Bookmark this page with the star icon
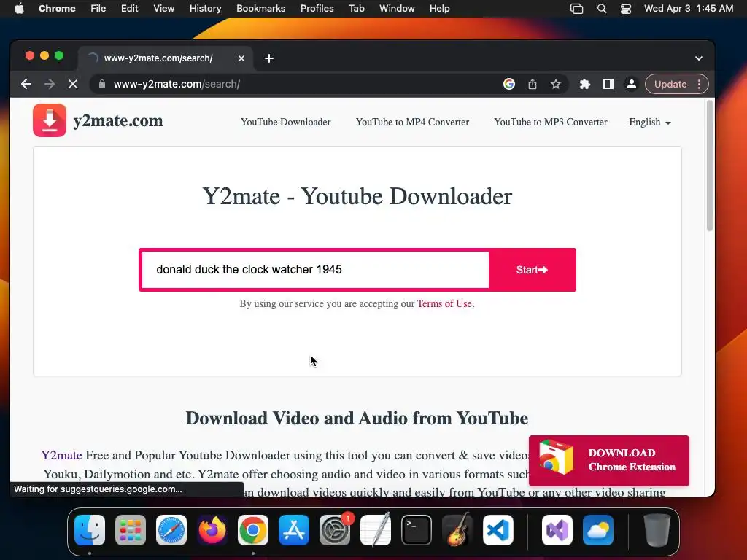747x560 pixels. point(555,85)
